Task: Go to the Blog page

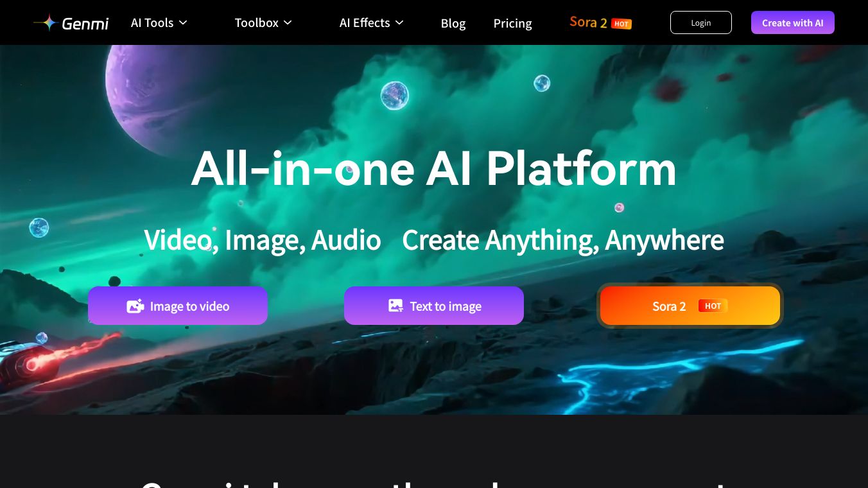Action: coord(453,23)
